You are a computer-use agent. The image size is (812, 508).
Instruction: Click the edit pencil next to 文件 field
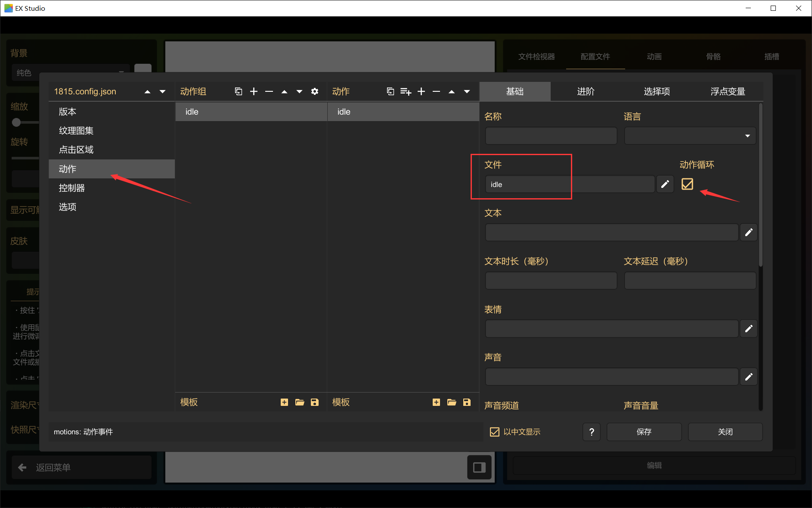click(x=665, y=184)
